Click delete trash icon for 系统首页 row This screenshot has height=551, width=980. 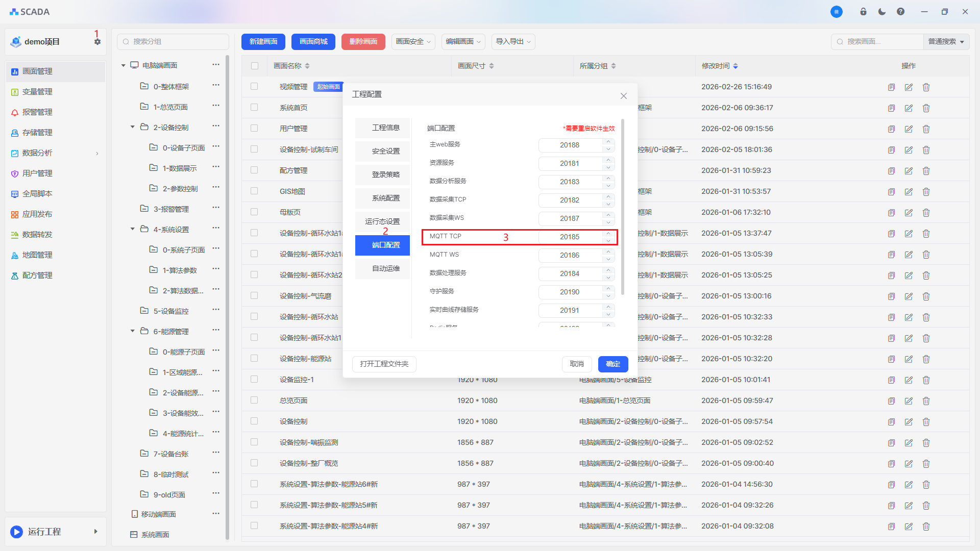pos(926,108)
